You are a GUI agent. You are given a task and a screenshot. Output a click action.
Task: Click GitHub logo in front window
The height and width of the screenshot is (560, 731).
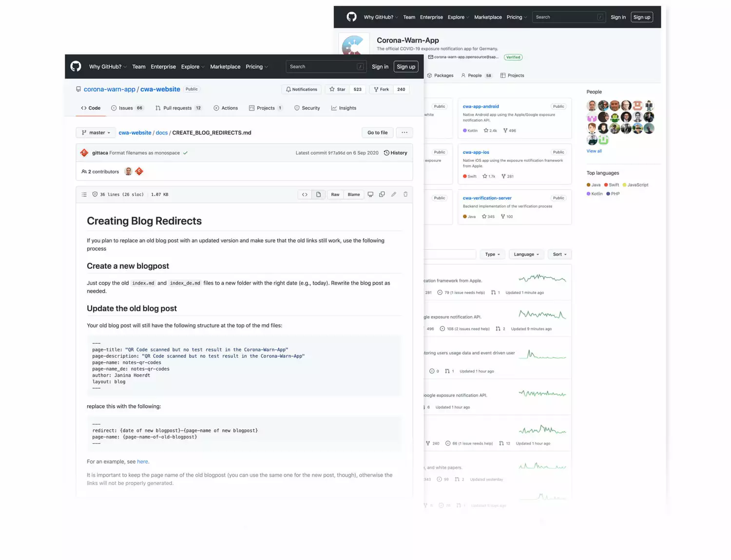(76, 66)
